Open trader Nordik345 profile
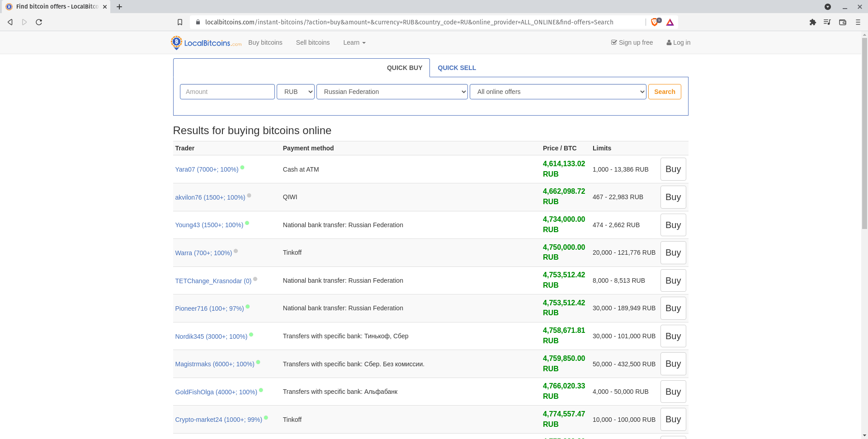 211,336
